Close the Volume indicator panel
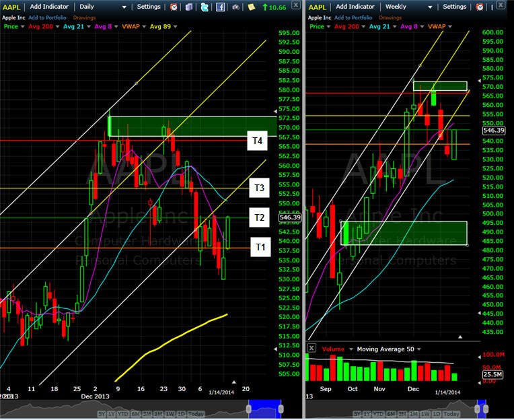Screen dimensions: 514x420 [311, 348]
